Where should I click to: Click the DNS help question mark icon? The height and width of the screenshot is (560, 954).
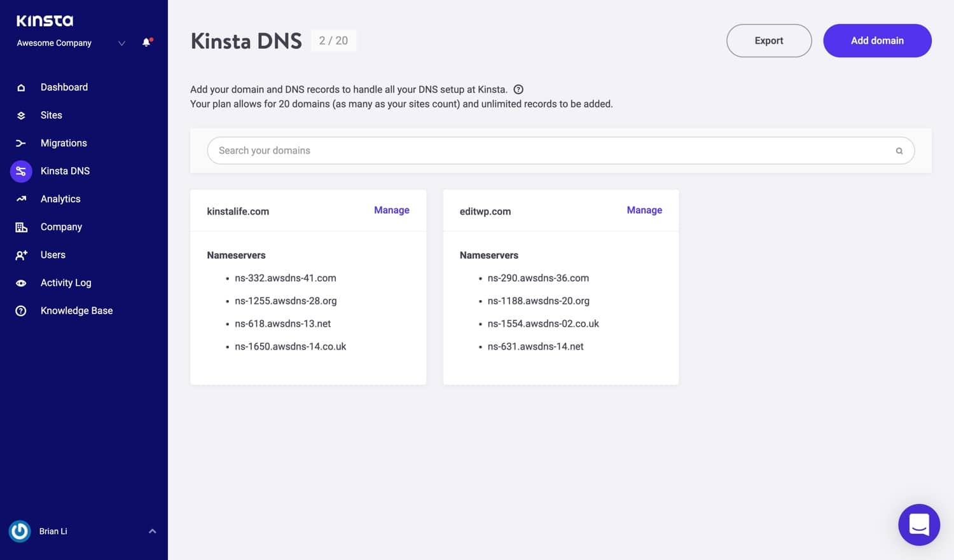tap(518, 90)
